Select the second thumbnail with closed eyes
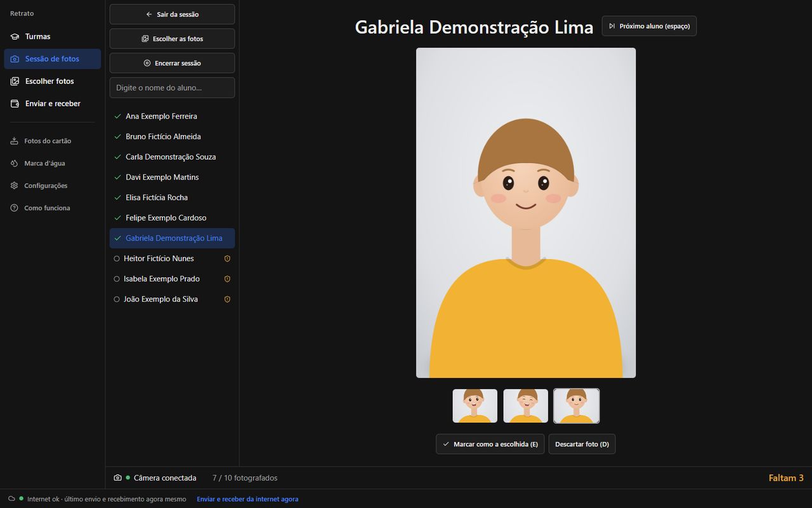This screenshot has width=812, height=508. coord(526,406)
